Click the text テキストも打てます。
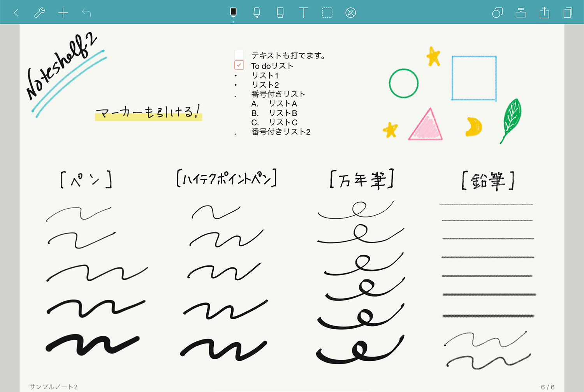This screenshot has width=584, height=392. coord(288,56)
